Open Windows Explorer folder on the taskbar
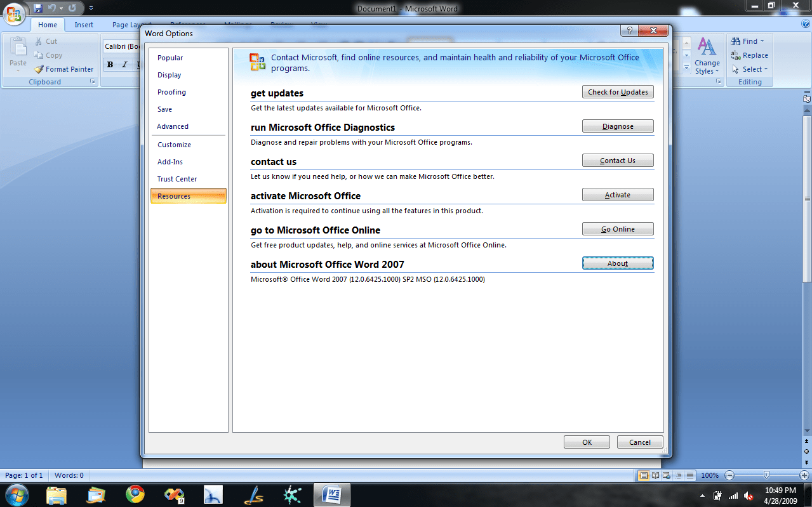 tap(57, 494)
